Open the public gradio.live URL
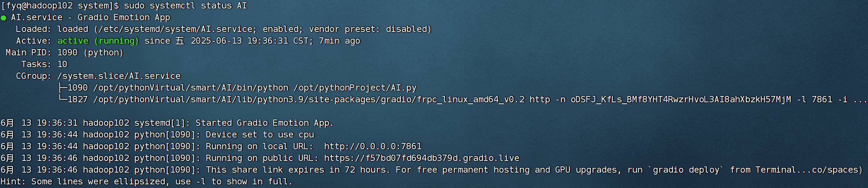The width and height of the screenshot is (868, 188). pyautogui.click(x=422, y=158)
